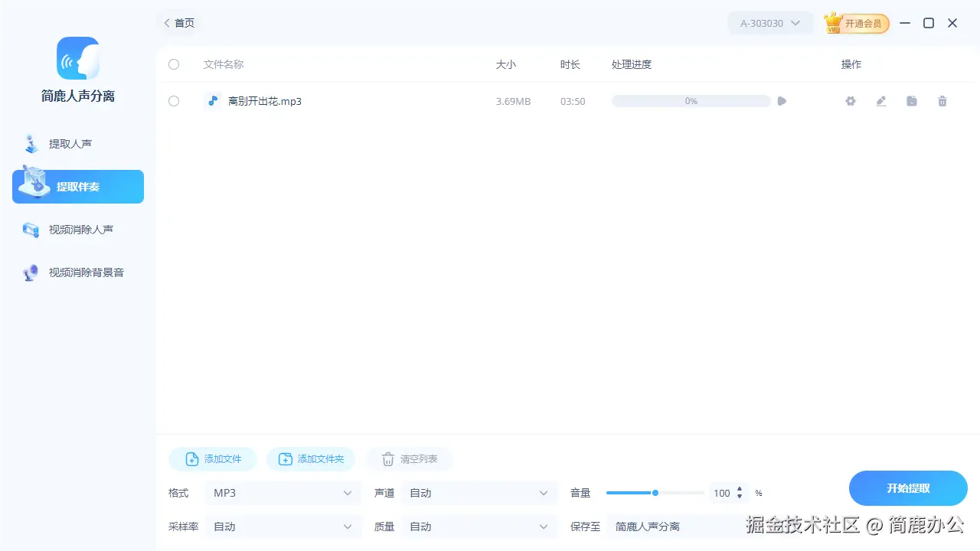980x551 pixels.
Task: Click the 清空列表 button
Action: pos(409,459)
